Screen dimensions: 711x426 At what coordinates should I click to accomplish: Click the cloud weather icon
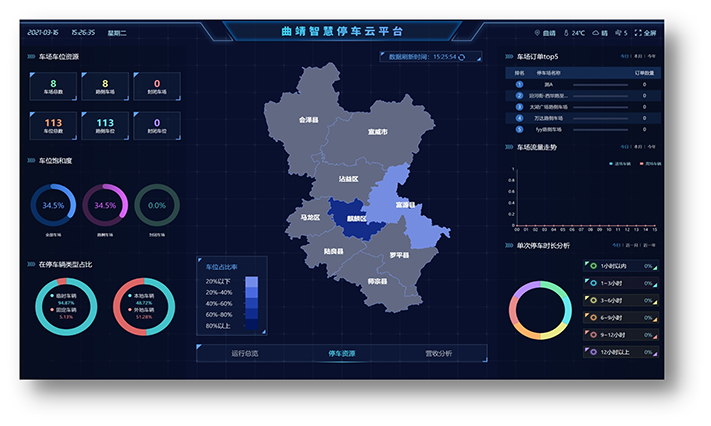pyautogui.click(x=595, y=33)
